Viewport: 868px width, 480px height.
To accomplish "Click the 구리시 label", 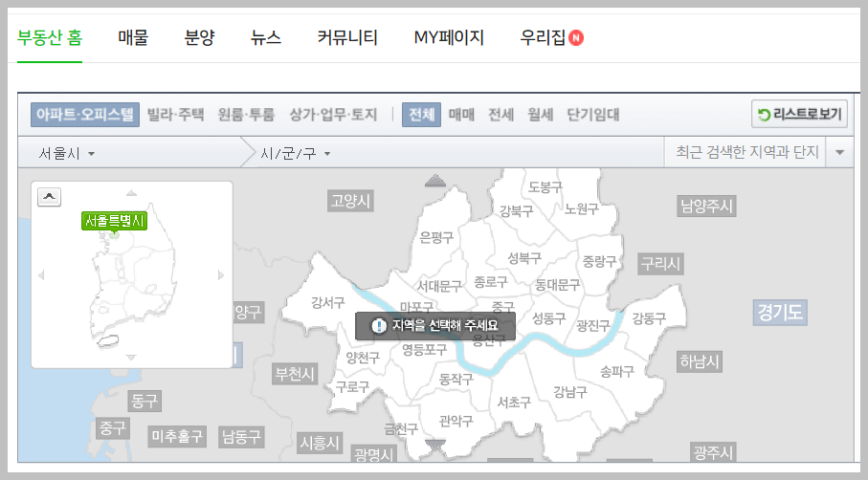I will (660, 264).
